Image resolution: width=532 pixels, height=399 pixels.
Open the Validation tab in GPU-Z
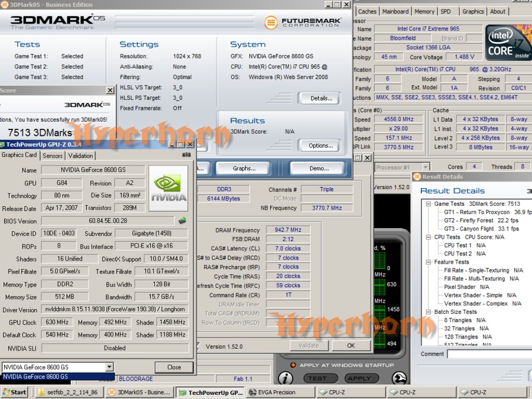(80, 155)
